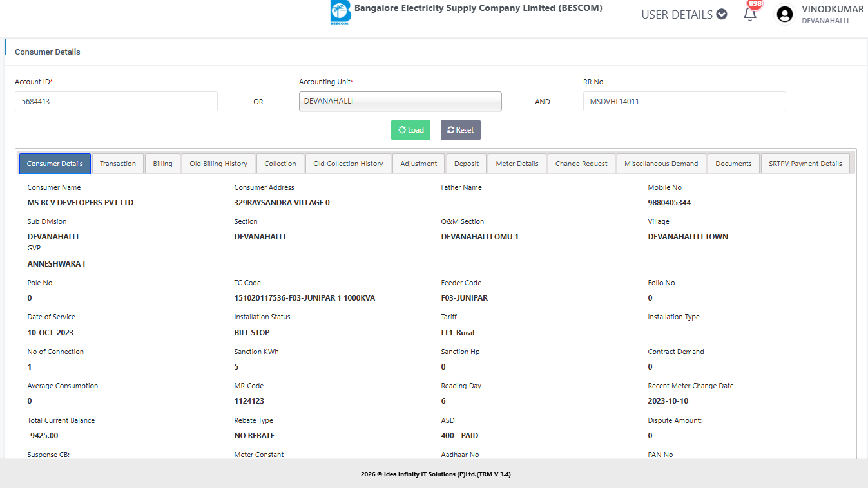Screen dimensions: 868x488
Task: Click the BESCOM logo icon
Action: (340, 14)
